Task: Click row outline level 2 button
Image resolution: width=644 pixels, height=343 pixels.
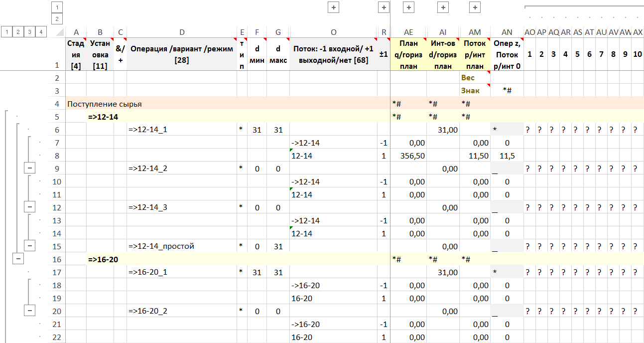Action: coord(18,32)
